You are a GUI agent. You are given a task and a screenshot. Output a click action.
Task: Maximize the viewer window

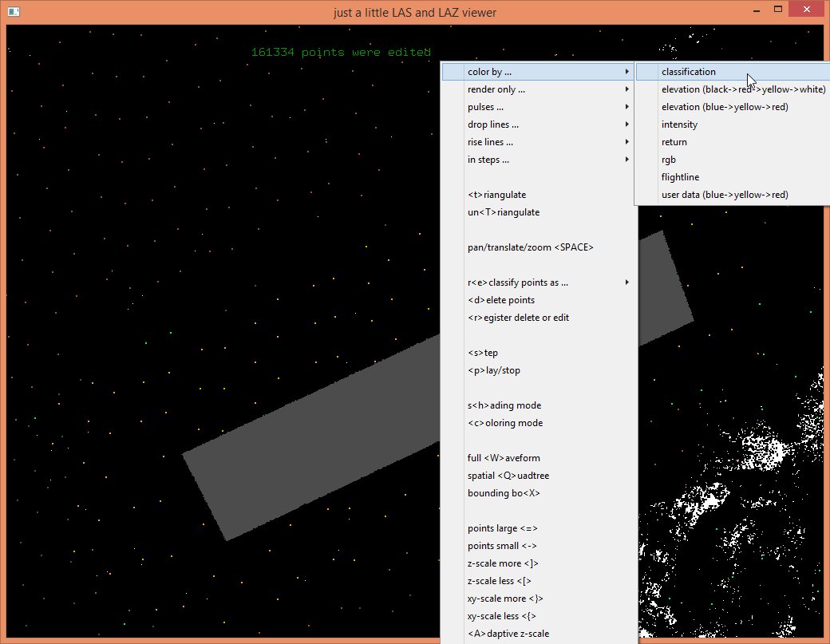tap(777, 10)
